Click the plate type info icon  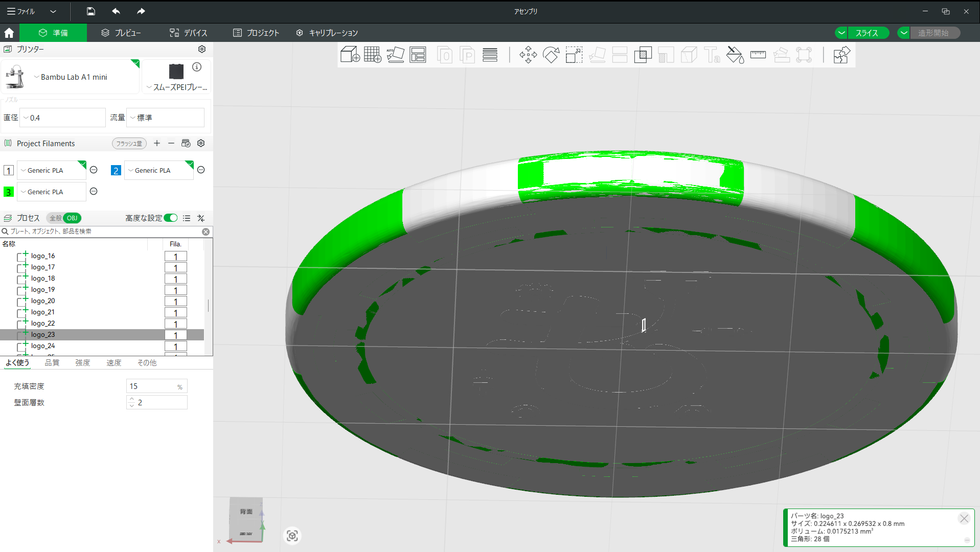coord(197,67)
